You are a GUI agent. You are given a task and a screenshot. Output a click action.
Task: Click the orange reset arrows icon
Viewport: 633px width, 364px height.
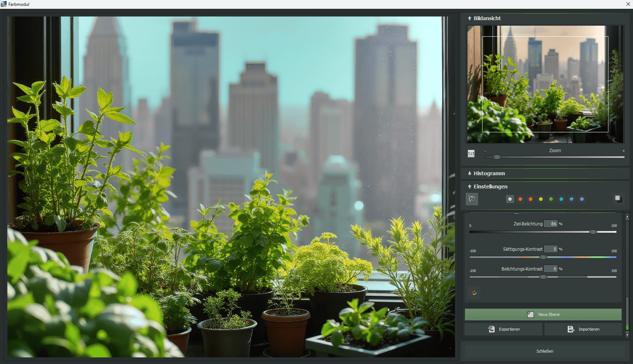click(x=474, y=293)
